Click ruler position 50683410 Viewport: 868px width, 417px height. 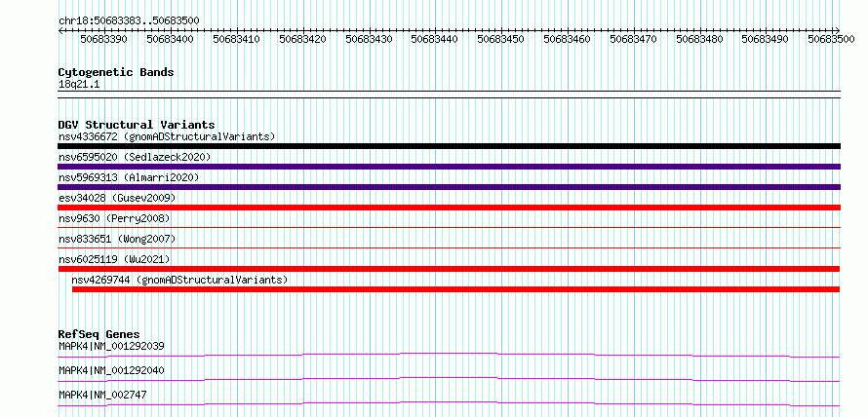236,39
